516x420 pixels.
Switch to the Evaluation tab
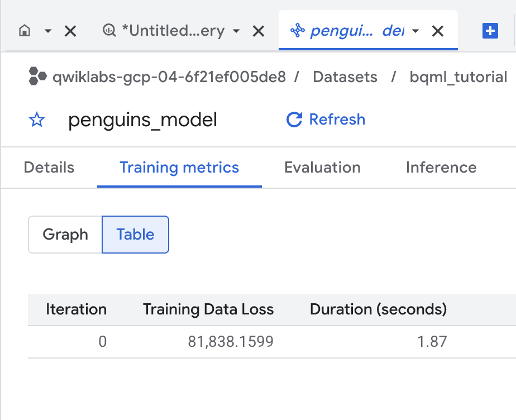pos(322,168)
